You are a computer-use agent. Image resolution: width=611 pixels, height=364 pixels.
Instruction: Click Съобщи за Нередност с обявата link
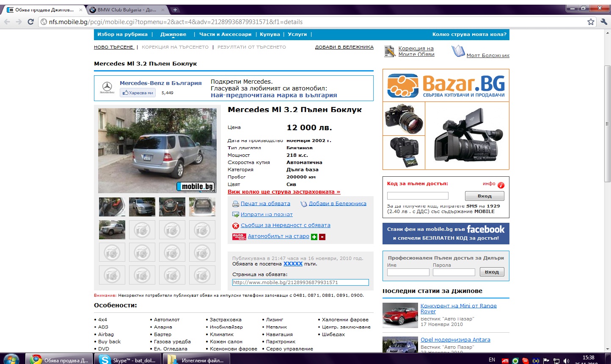286,226
